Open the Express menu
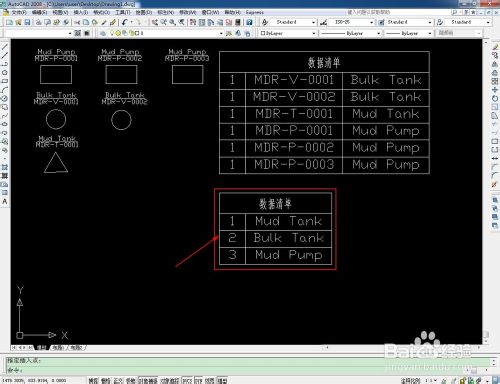The image size is (500, 384). [x=255, y=12]
